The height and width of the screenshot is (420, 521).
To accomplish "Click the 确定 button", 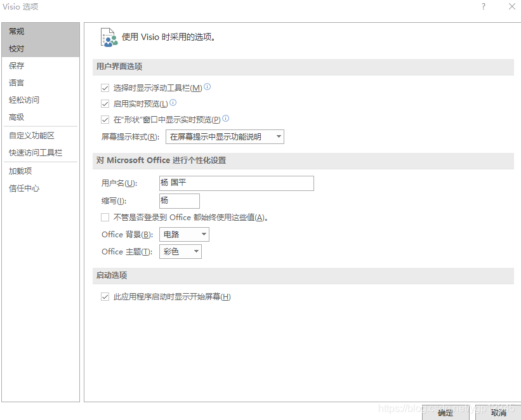I will coord(445,412).
